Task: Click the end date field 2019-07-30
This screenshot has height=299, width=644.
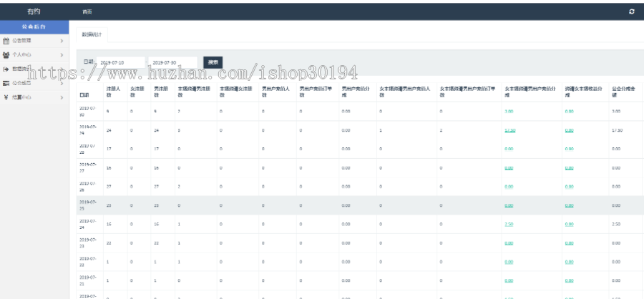Action: (173, 62)
